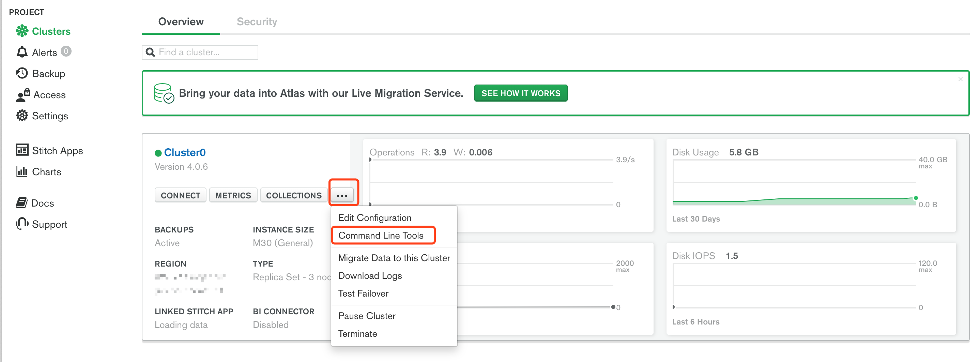The image size is (980, 362).
Task: Switch to the Security tab
Action: coord(257,22)
